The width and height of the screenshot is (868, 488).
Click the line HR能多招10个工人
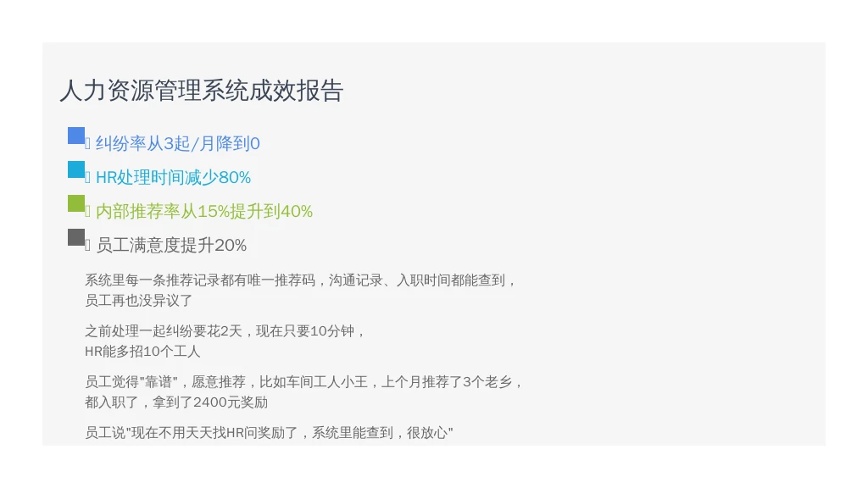[142, 352]
